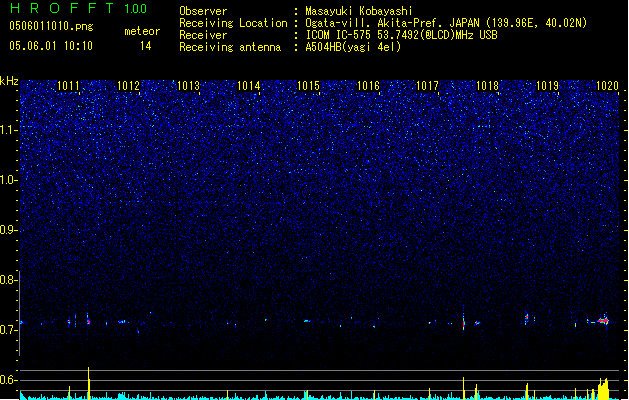The width and height of the screenshot is (629, 400).
Task: Click the 1013 time marker
Action: point(188,86)
